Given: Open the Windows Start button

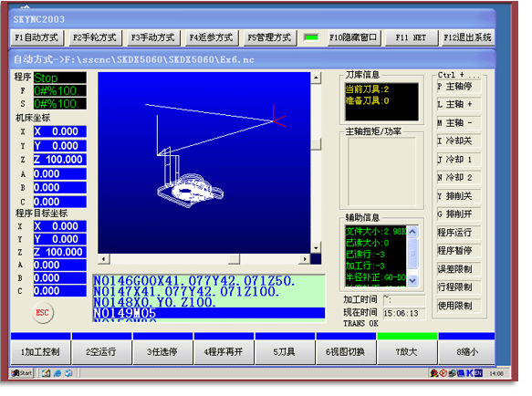Looking at the screenshot, I should pos(22,373).
